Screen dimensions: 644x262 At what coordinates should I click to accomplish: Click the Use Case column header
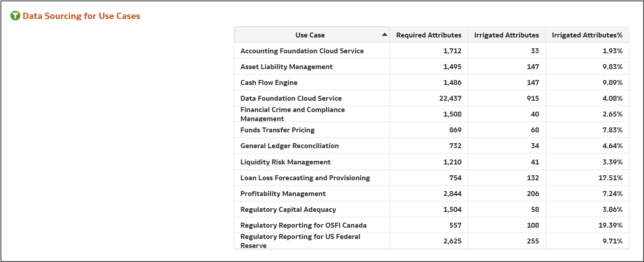coord(310,35)
